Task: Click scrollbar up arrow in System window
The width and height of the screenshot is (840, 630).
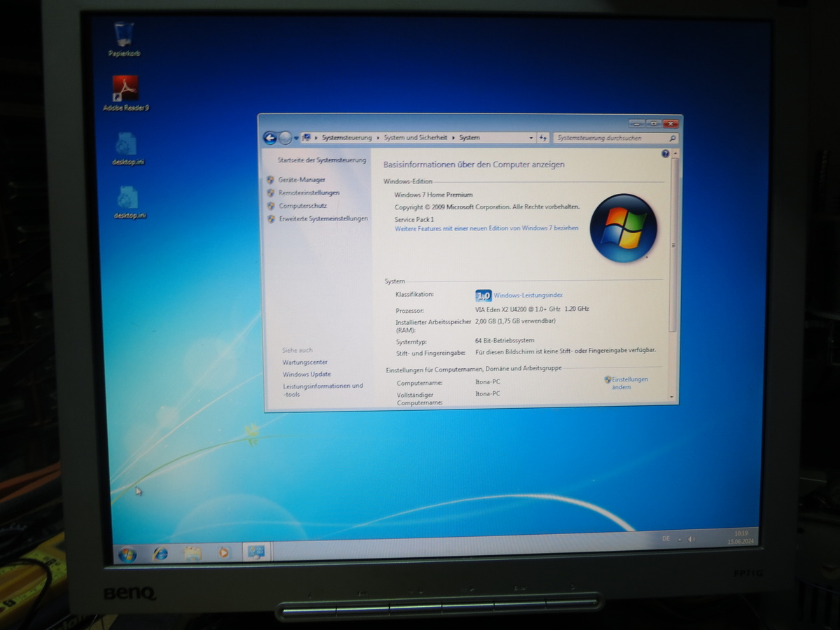Action: pos(674,153)
